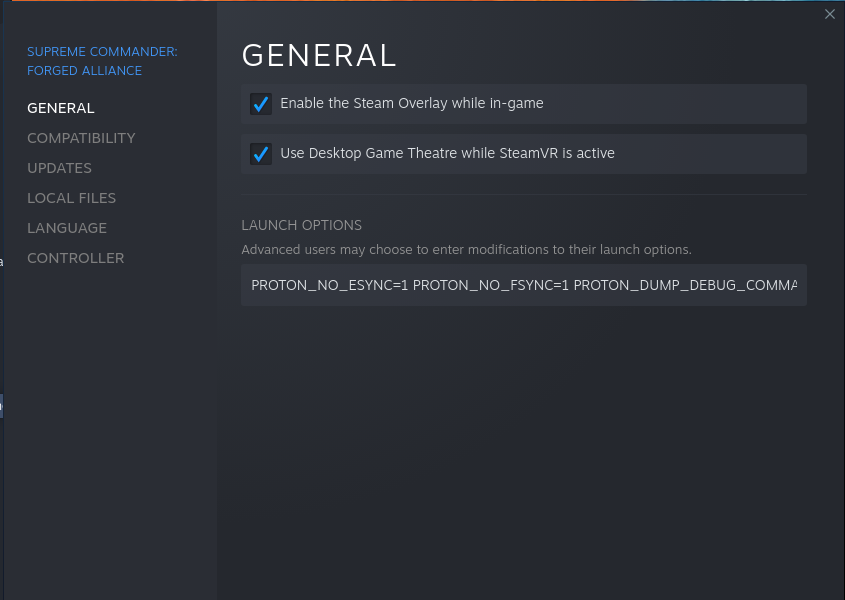Click the FORGED ALLIANCE line of game title
845x600 pixels.
point(85,71)
